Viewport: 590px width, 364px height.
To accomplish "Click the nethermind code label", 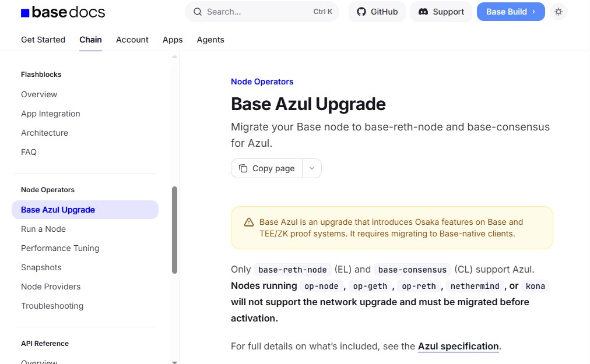I will coord(475,286).
